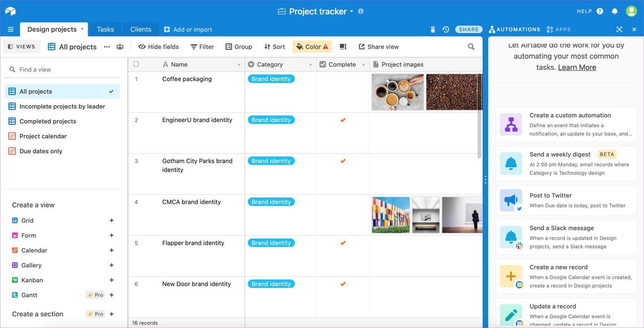
Task: Click Hide fields button
Action: 159,47
